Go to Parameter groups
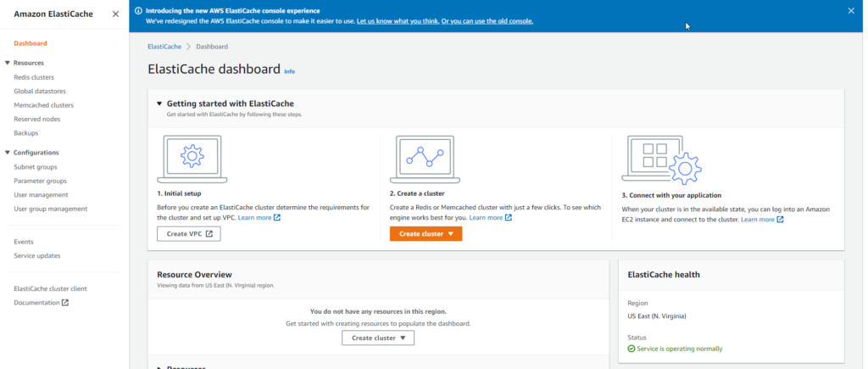This screenshot has width=868, height=369. click(x=41, y=182)
